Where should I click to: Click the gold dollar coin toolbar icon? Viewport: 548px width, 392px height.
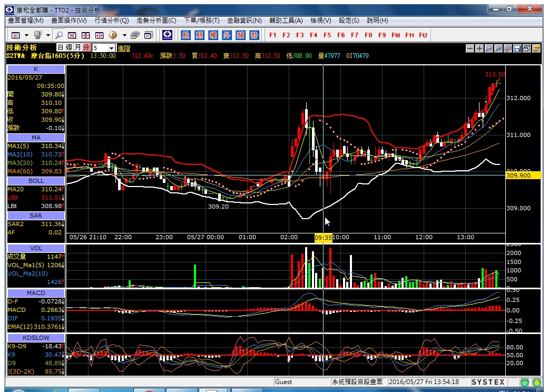(113, 35)
